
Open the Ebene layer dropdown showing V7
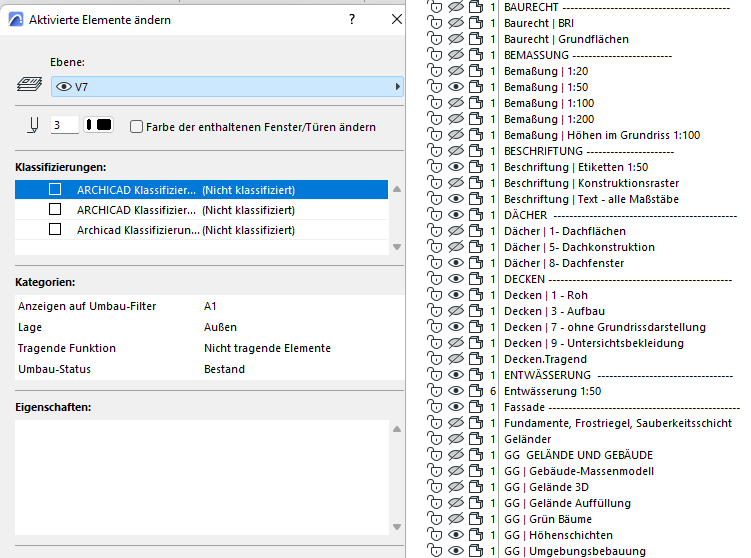point(227,87)
